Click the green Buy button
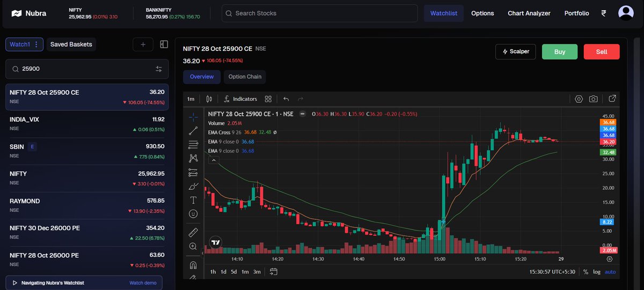 [560, 51]
